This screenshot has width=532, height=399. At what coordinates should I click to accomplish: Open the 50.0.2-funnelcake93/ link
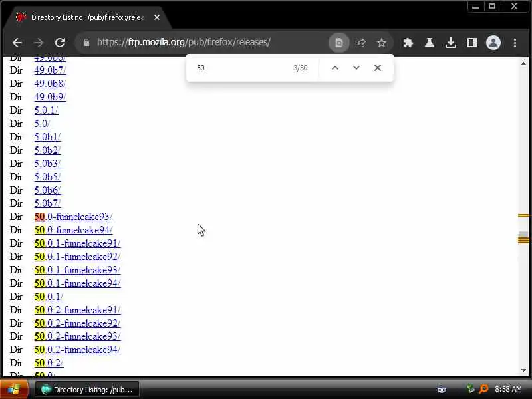(x=77, y=336)
